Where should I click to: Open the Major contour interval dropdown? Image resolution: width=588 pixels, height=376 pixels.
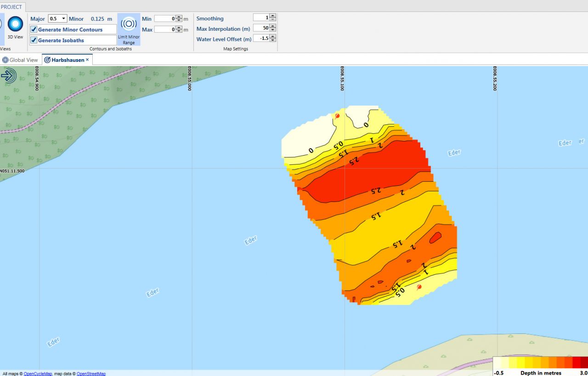(x=63, y=19)
